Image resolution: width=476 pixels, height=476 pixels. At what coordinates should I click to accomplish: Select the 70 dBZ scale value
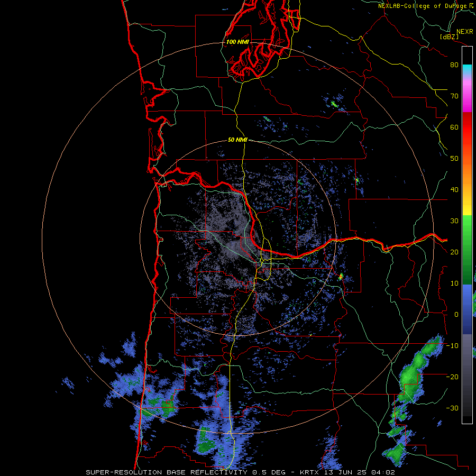tap(454, 96)
